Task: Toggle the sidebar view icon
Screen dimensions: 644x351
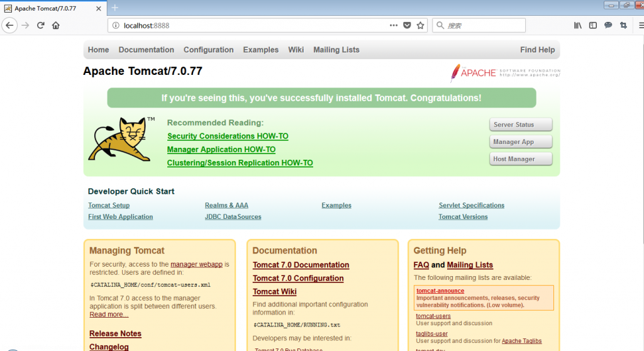Action: coord(592,26)
